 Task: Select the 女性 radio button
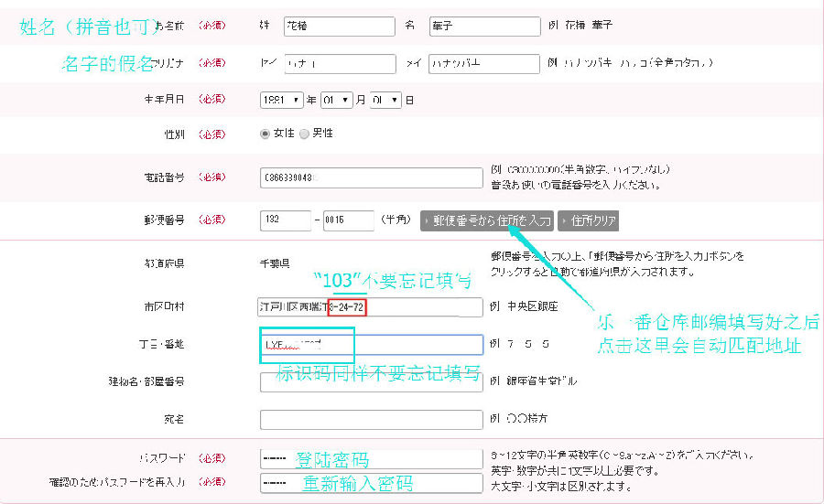pyautogui.click(x=266, y=134)
